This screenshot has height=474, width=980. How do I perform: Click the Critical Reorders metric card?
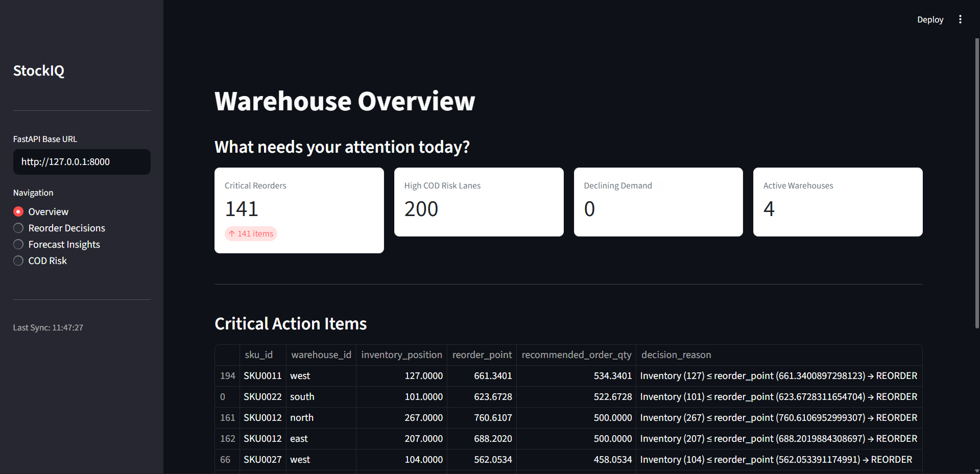299,209
